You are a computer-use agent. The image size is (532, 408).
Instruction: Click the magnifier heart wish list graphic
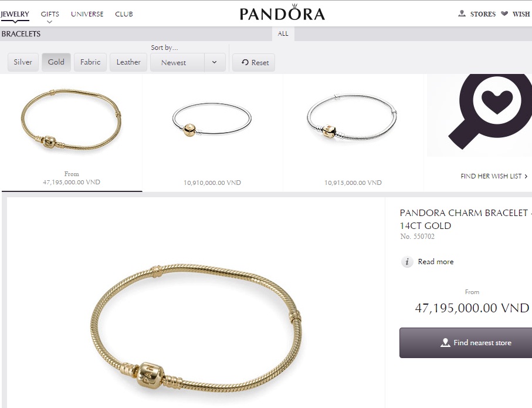(485, 112)
